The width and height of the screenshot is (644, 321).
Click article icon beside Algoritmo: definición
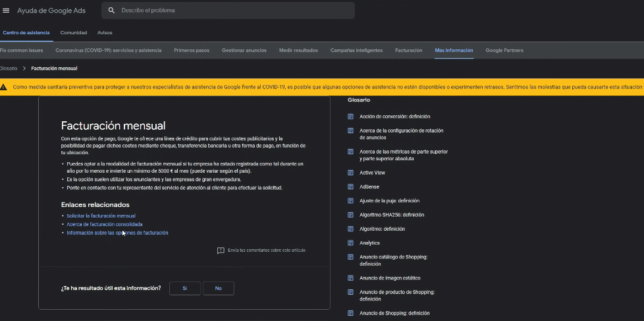click(x=350, y=229)
